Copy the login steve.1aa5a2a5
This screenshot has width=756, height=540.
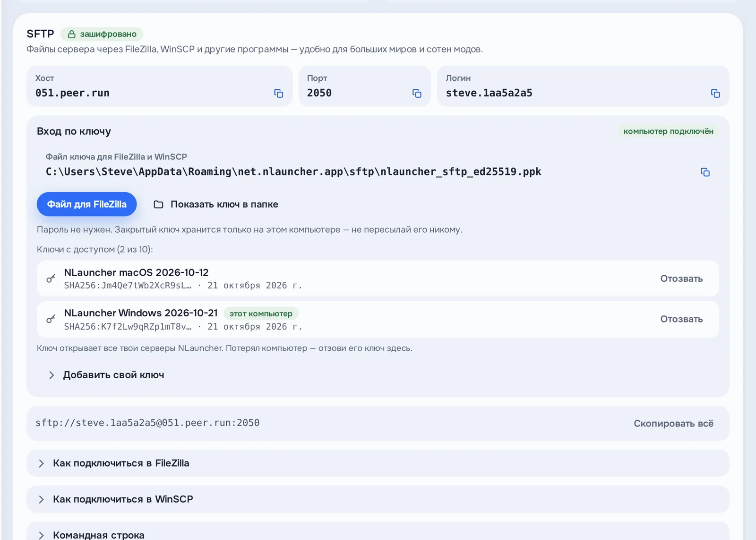pyautogui.click(x=715, y=94)
